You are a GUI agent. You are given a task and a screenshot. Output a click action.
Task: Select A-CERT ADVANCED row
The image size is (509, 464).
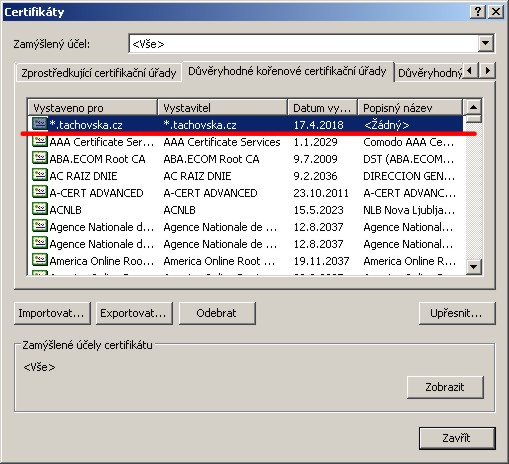245,193
